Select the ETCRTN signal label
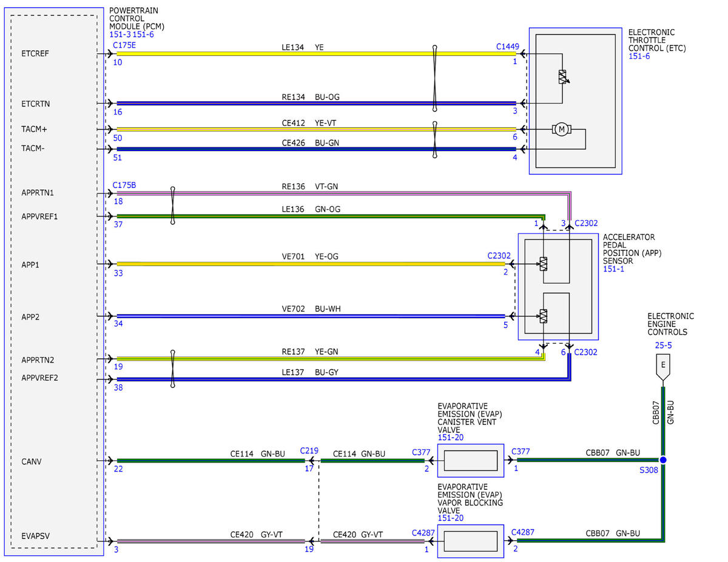Image resolution: width=728 pixels, height=562 pixels. pos(35,104)
